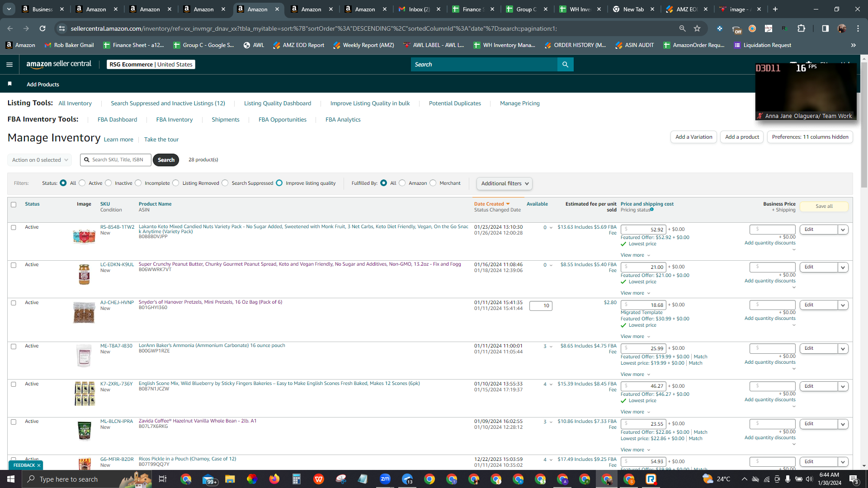The image size is (868, 488).
Task: Open a new browser tab with plus icon
Action: (x=775, y=9)
